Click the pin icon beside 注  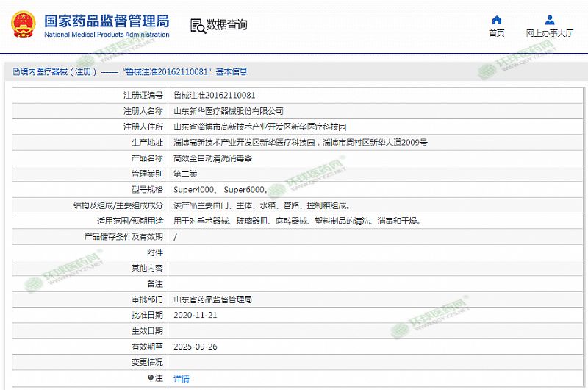(152, 378)
